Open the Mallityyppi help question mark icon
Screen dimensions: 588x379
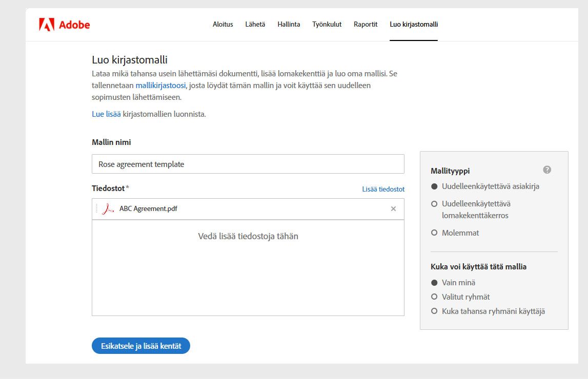coord(547,170)
